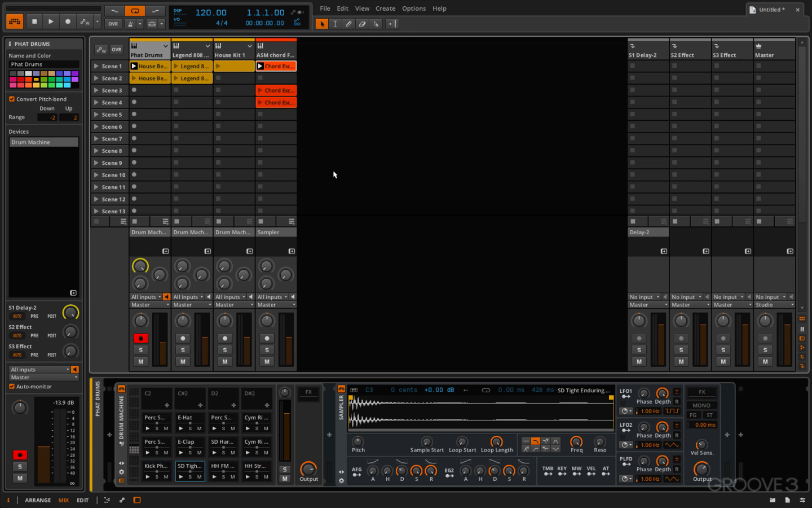Disable the Auto-monitor checkbox
Screen dimensions: 812x508
[12, 387]
